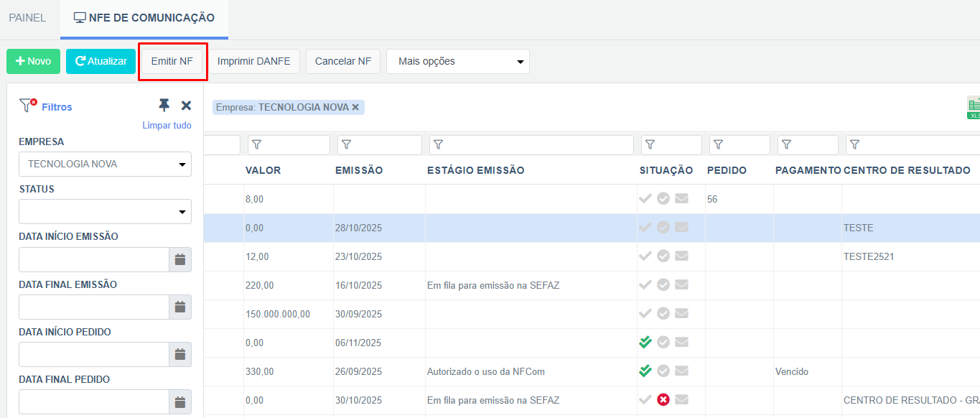The image size is (980, 418).
Task: Click the green check icon on the 06/11/2025 row
Action: pyautogui.click(x=645, y=343)
